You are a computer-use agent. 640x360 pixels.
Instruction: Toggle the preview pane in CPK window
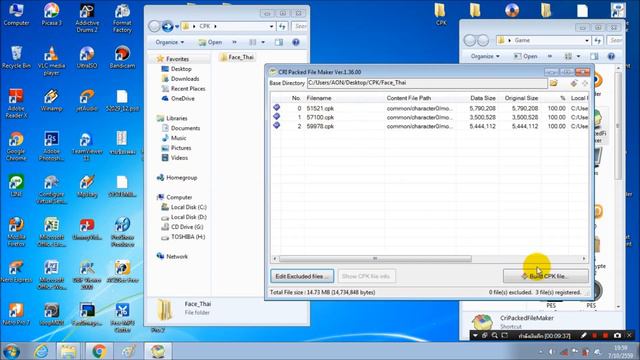point(279,42)
